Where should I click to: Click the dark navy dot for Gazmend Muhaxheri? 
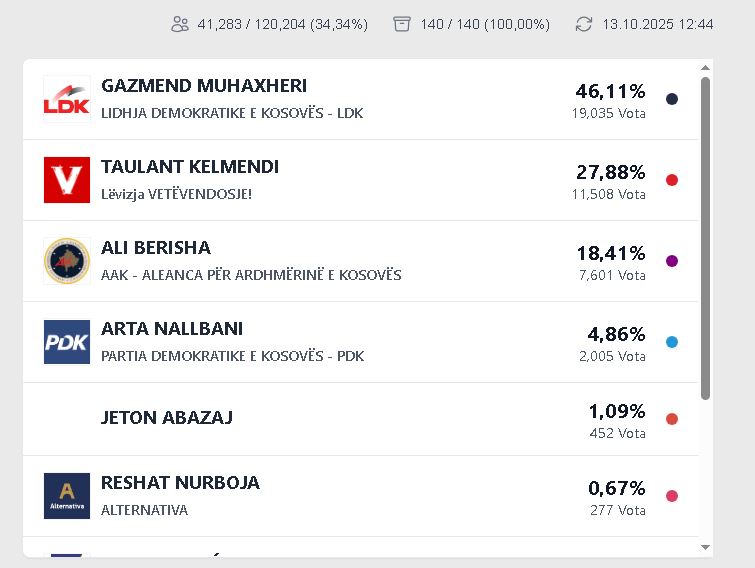(672, 99)
